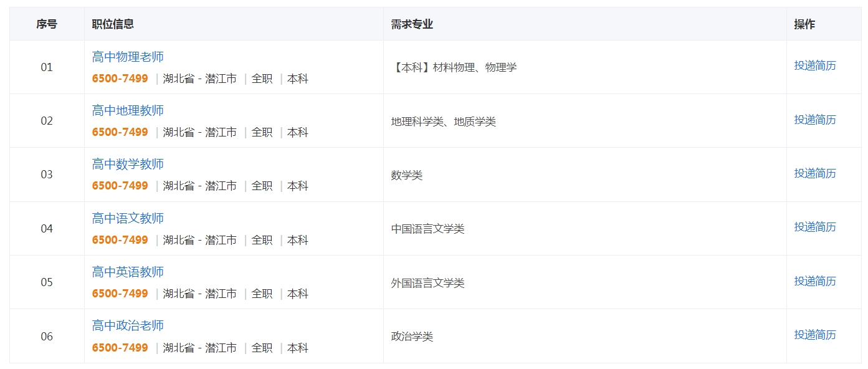
Task: Click the 需求专业 column header
Action: pos(412,24)
